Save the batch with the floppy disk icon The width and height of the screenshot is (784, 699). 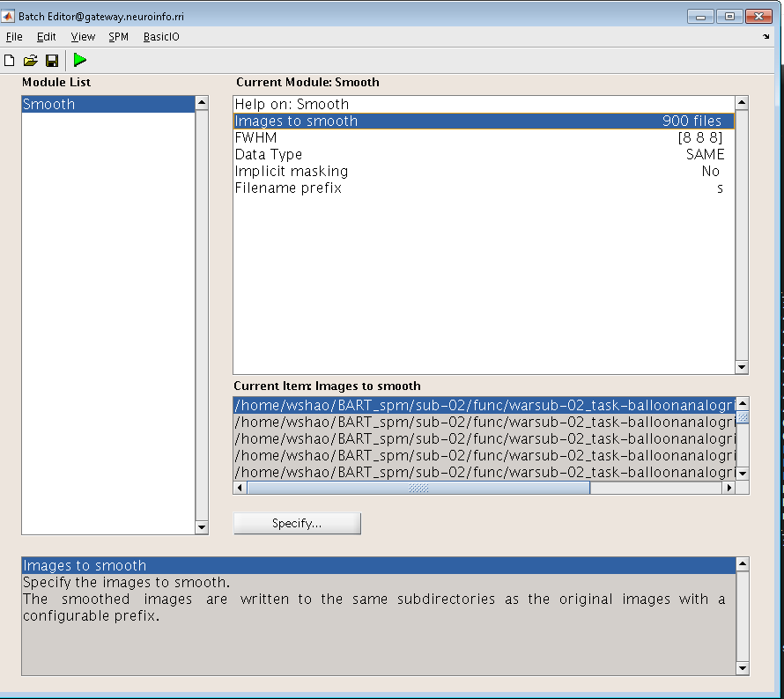point(52,61)
